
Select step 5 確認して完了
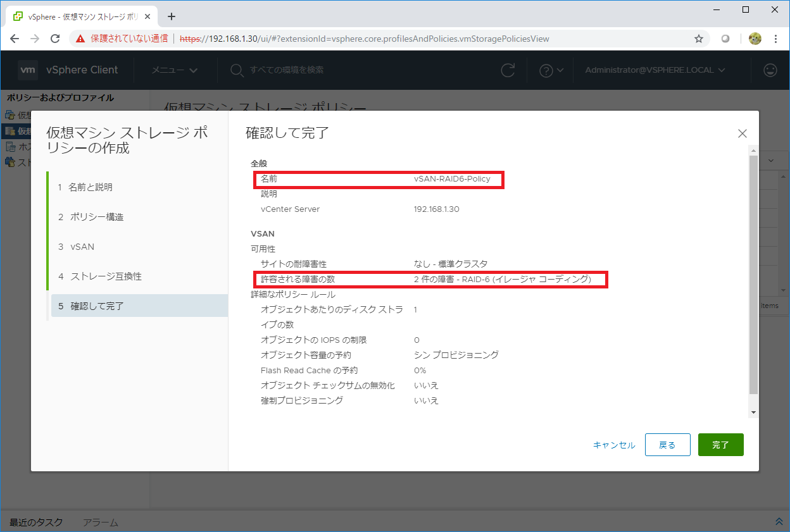(139, 306)
